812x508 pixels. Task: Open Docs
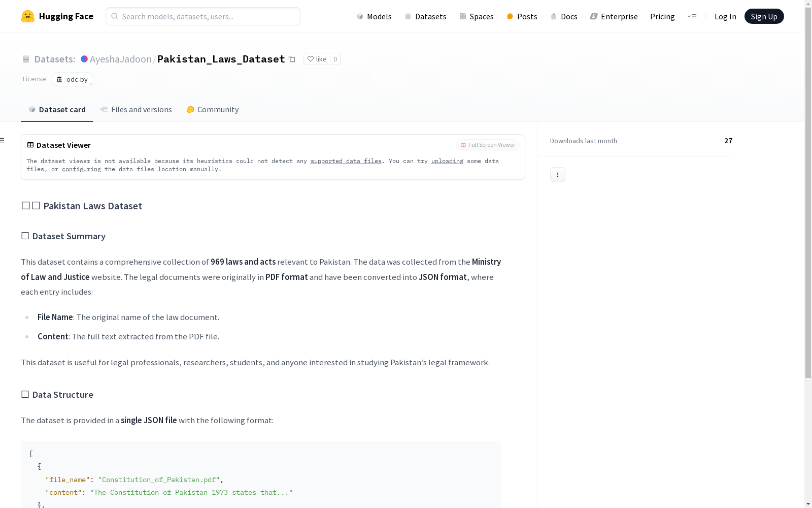(x=564, y=16)
